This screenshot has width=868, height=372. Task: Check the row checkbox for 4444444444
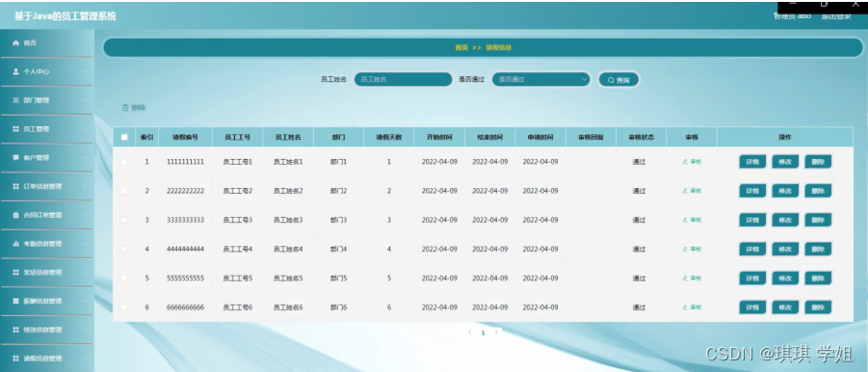[x=124, y=249]
